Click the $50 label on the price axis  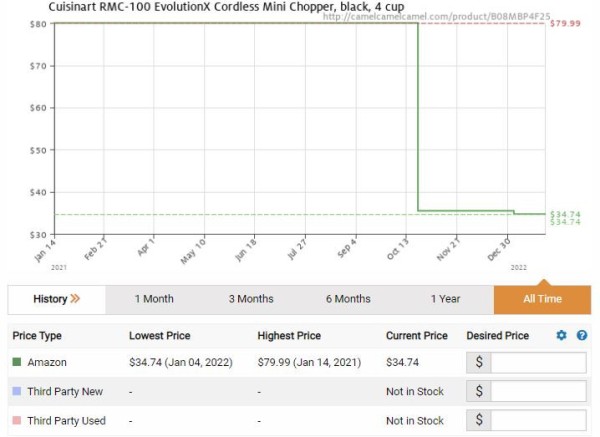38,150
